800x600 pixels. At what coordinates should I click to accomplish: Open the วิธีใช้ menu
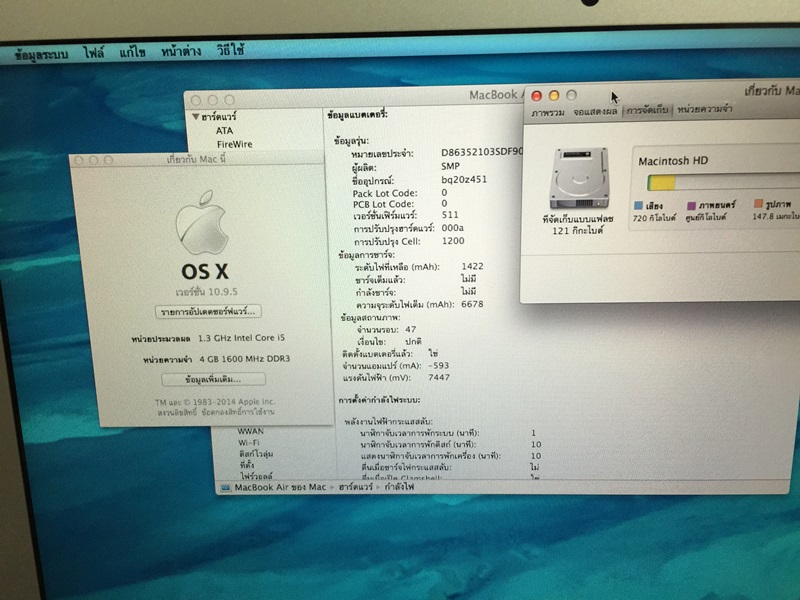point(230,50)
